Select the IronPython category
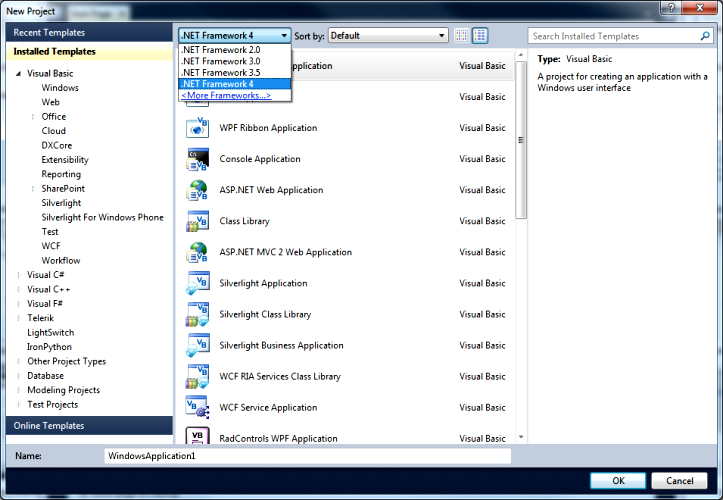The height and width of the screenshot is (500, 723). pyautogui.click(x=49, y=347)
